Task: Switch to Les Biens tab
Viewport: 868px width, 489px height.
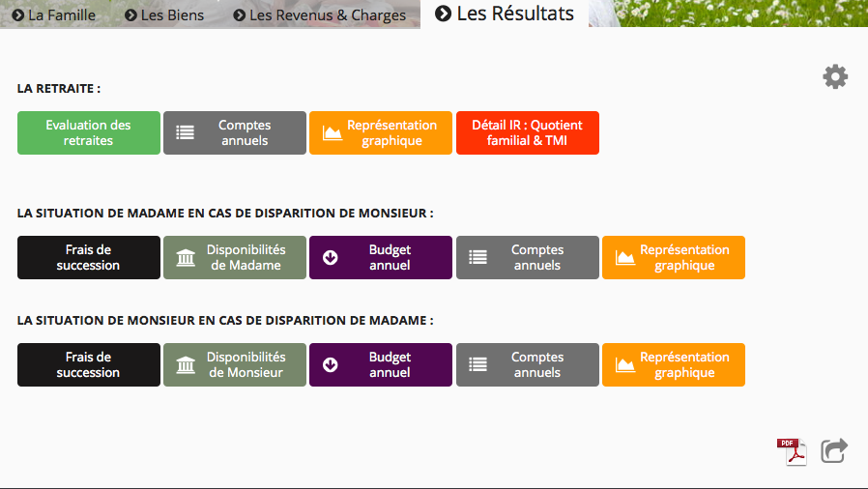Action: pyautogui.click(x=164, y=14)
